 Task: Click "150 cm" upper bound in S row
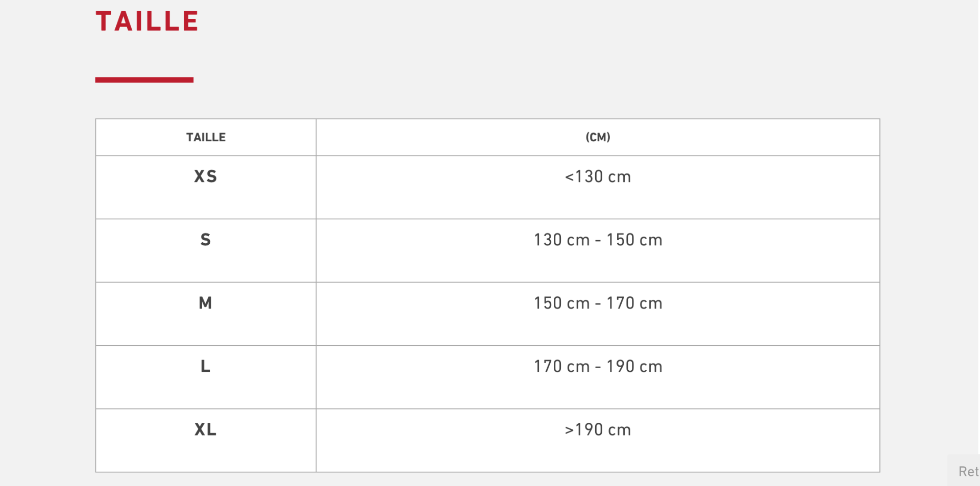click(634, 240)
